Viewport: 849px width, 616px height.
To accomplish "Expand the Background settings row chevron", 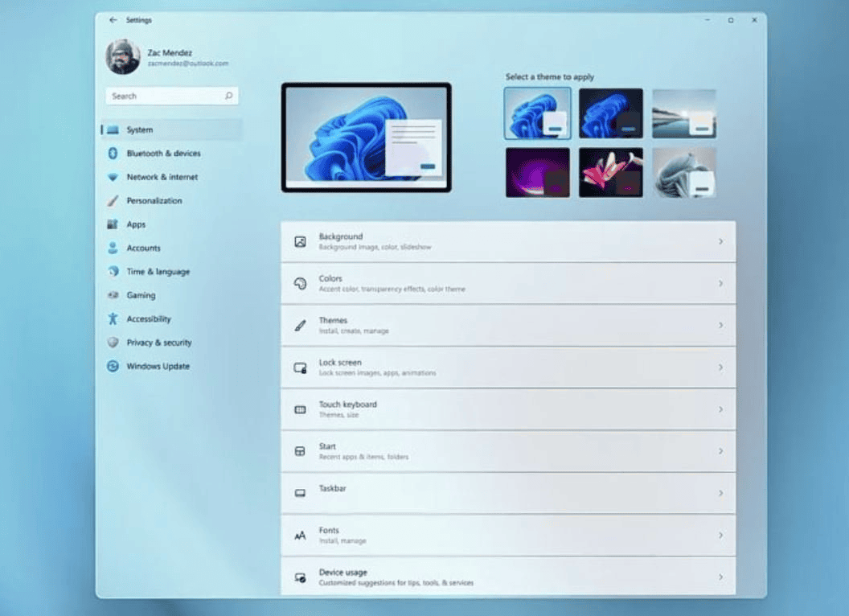I will 721,240.
